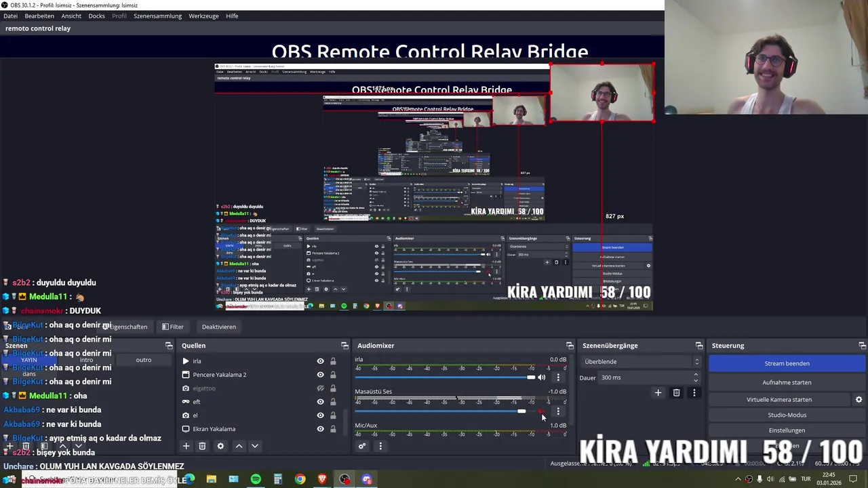Open Google Chrome from the taskbar

point(300,479)
